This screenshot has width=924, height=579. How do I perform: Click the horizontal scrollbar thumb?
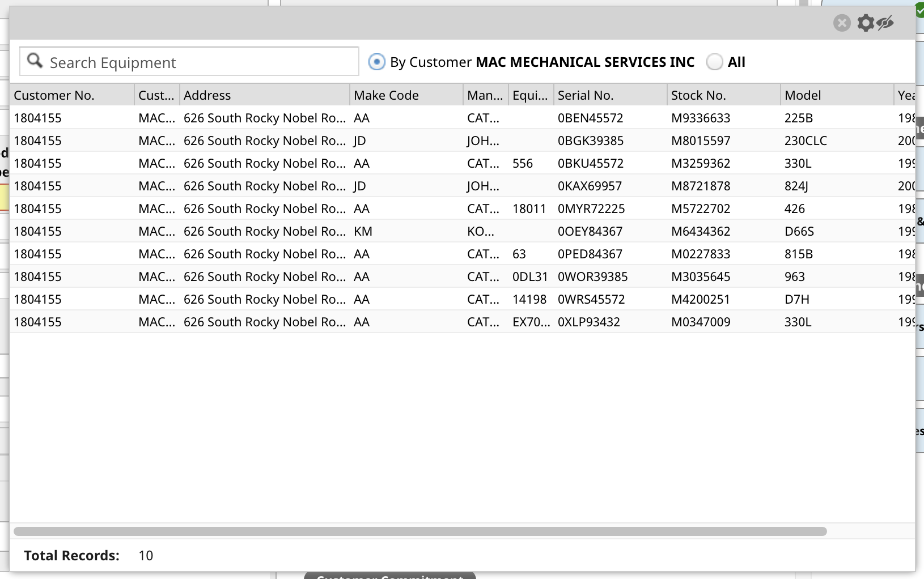(420, 531)
